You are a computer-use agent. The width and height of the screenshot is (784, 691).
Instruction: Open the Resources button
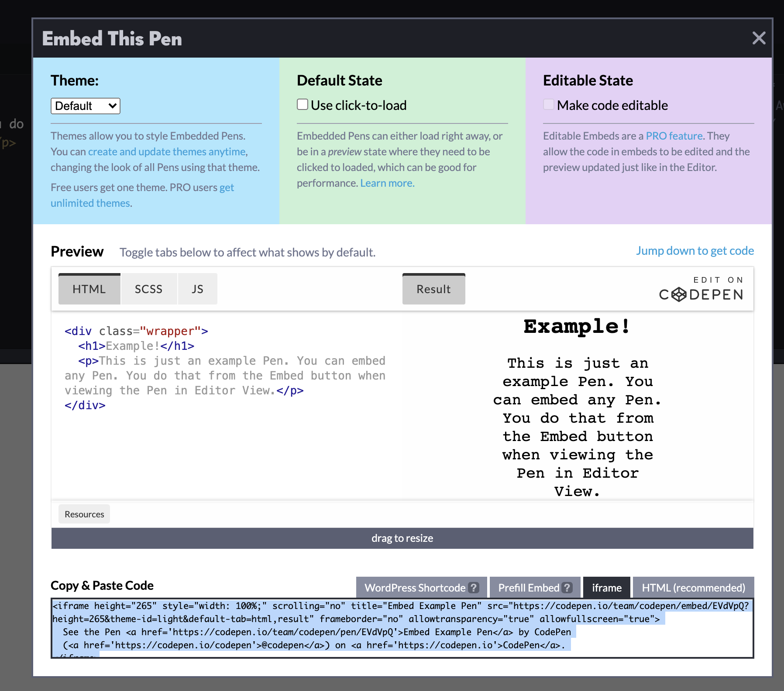pyautogui.click(x=84, y=514)
